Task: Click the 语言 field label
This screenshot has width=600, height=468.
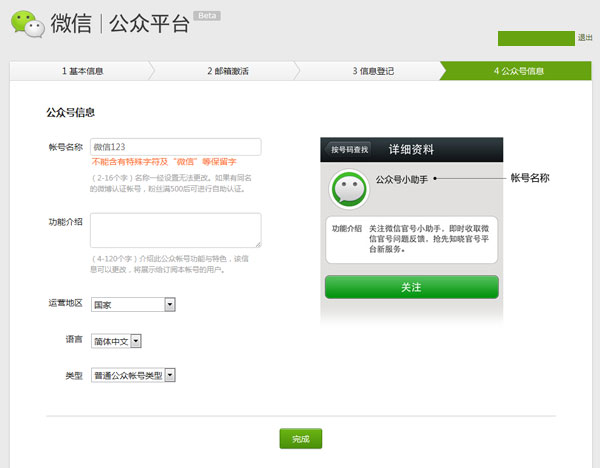Action: 74,339
